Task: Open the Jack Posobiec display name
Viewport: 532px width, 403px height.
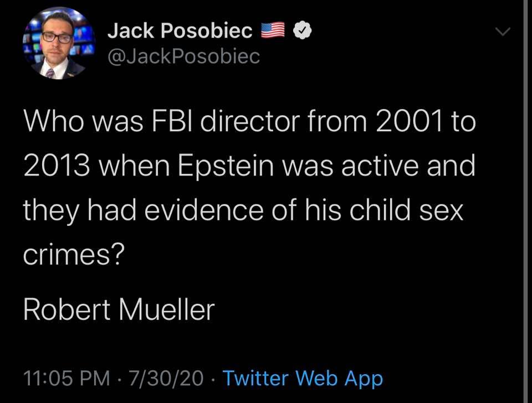Action: pos(180,32)
